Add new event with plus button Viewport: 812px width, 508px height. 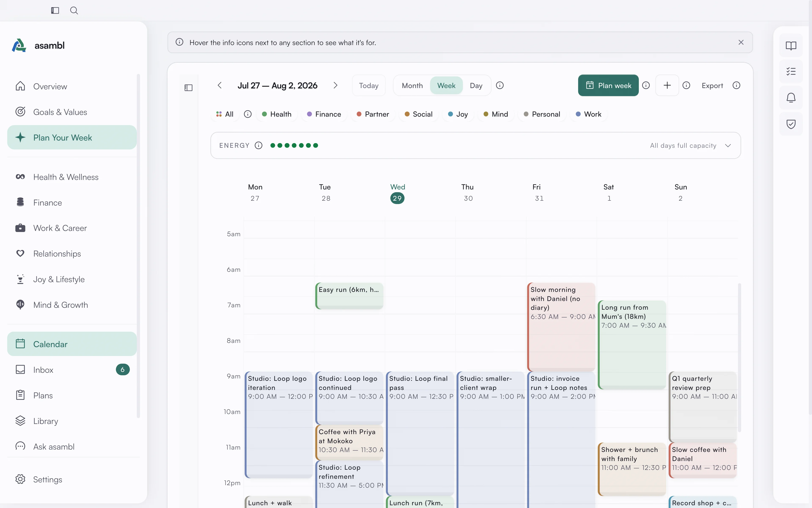pyautogui.click(x=667, y=85)
